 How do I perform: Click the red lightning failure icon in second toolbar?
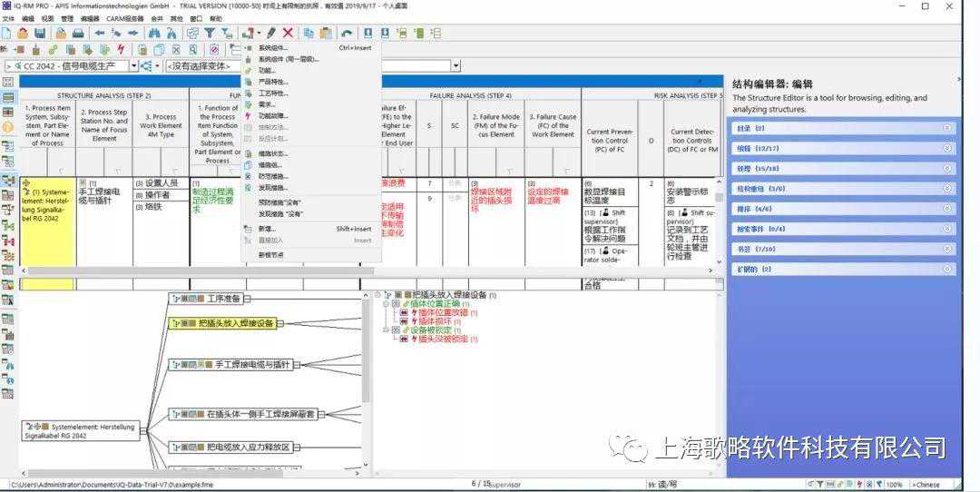121,49
